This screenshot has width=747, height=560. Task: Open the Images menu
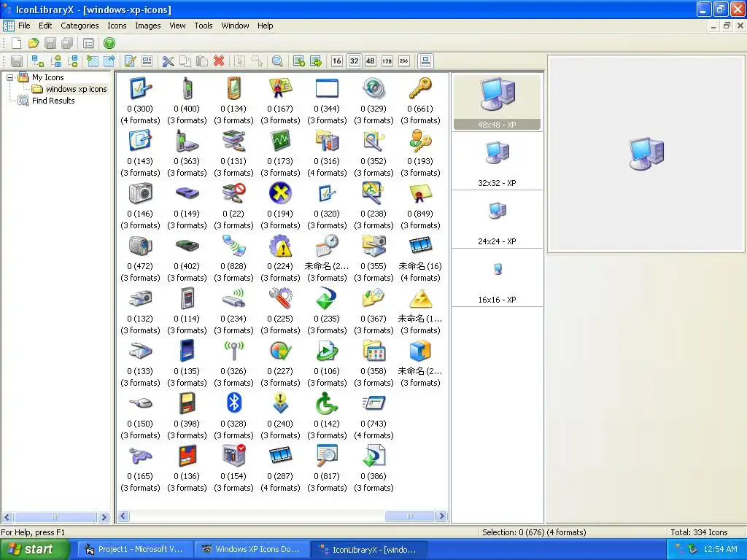click(147, 26)
